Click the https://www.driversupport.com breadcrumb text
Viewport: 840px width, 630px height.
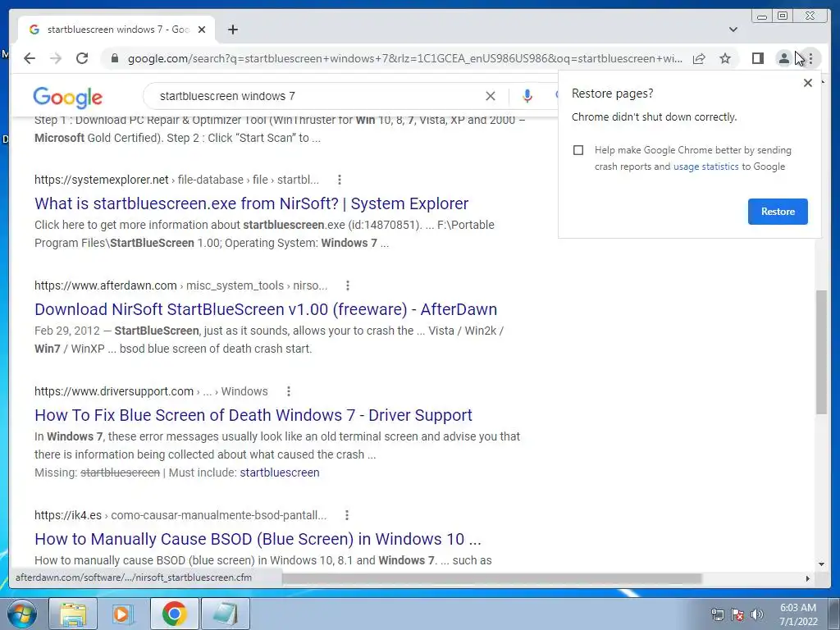114,391
